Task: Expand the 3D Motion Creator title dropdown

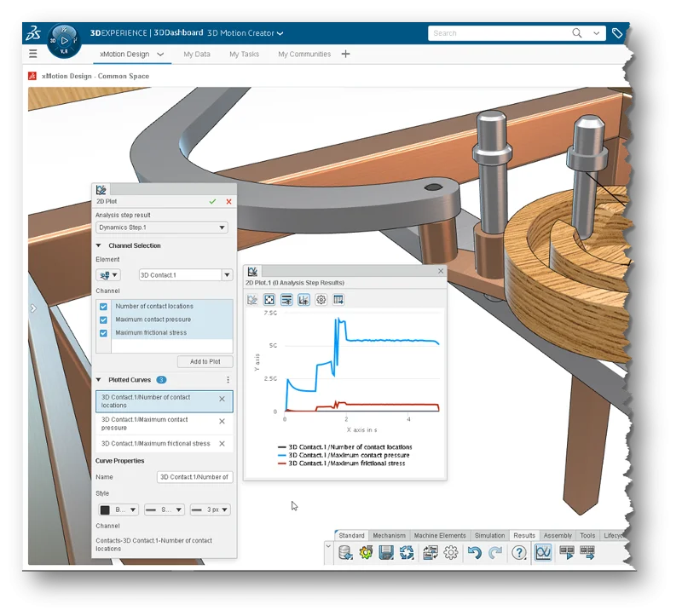Action: point(280,33)
